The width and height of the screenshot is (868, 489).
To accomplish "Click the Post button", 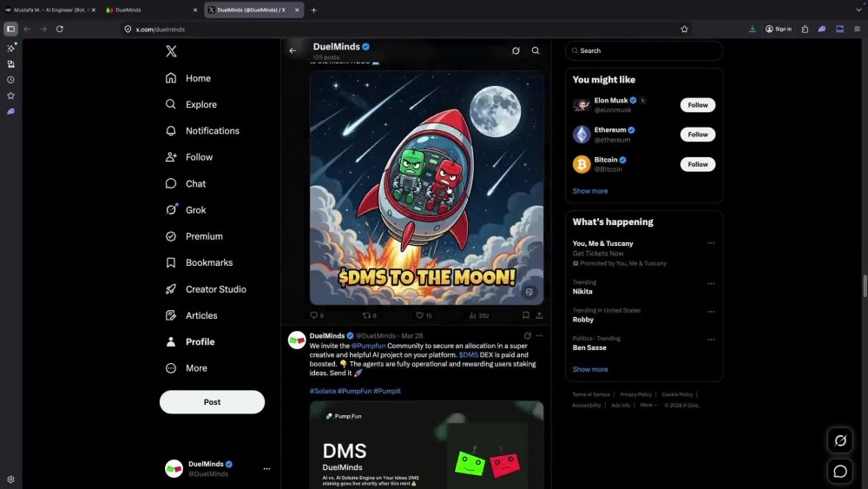I will click(212, 402).
